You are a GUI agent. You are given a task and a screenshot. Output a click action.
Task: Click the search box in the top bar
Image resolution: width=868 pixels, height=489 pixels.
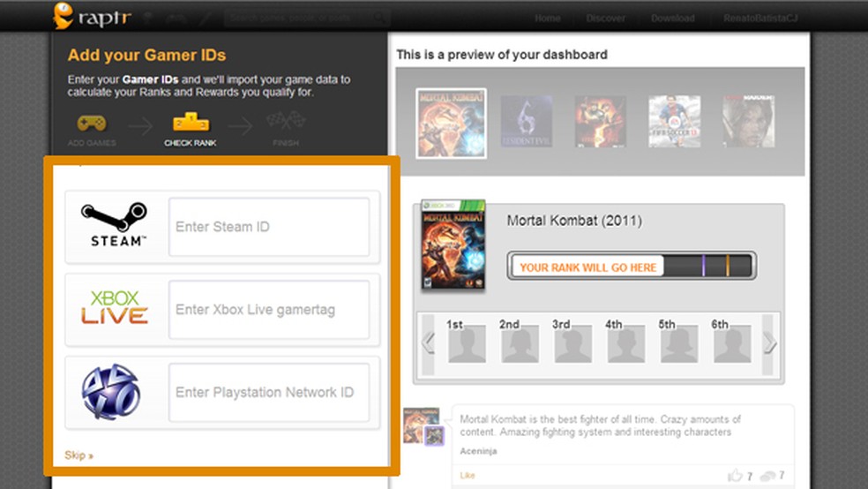tap(306, 18)
